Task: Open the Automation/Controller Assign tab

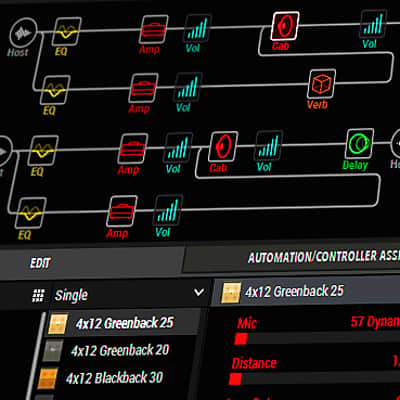Action: [x=323, y=256]
